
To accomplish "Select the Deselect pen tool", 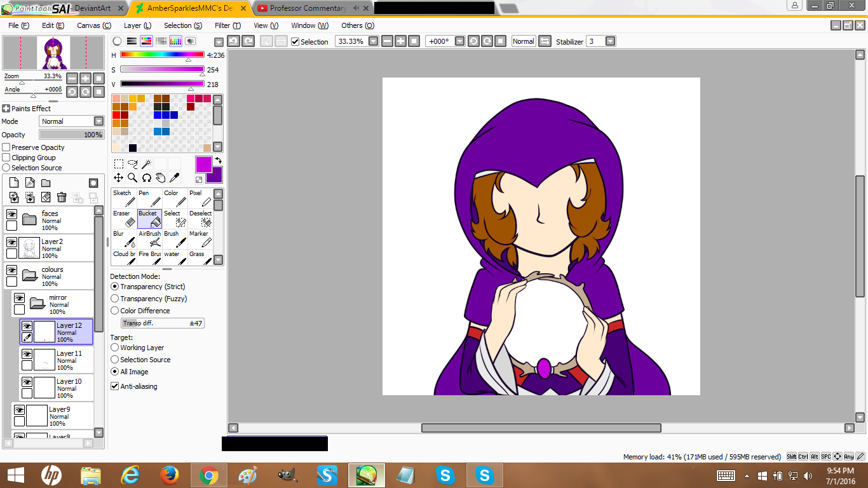I will point(200,218).
